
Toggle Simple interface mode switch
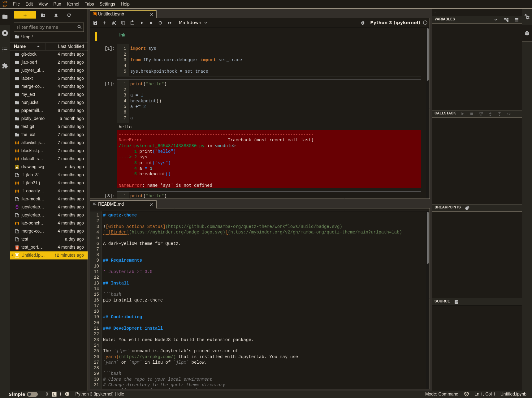pyautogui.click(x=32, y=394)
